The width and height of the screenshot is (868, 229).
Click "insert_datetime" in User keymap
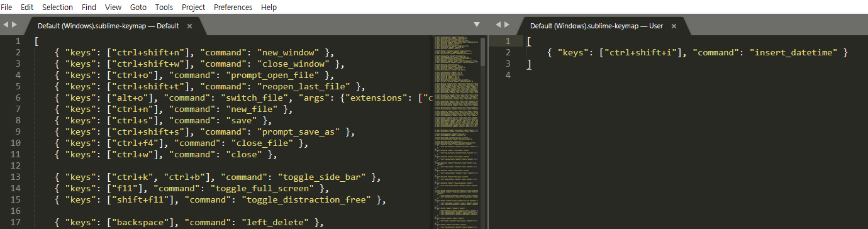[793, 53]
